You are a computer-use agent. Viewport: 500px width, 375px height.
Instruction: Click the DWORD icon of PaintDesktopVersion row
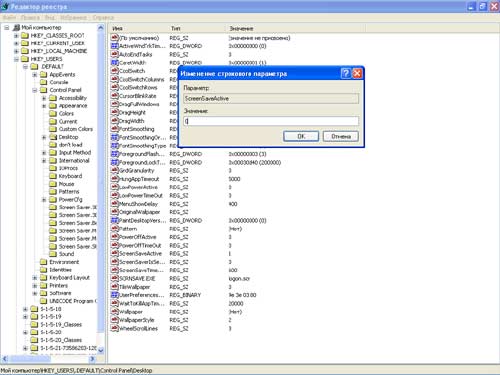115,220
